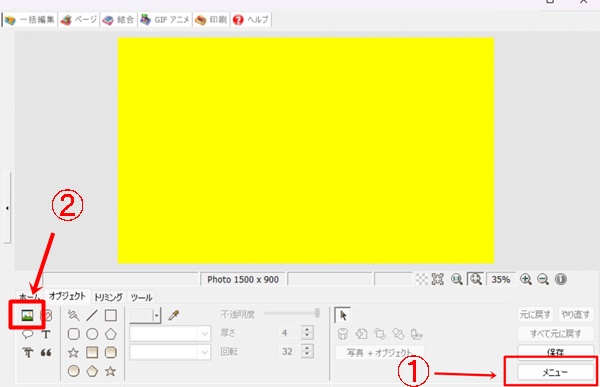Expand the first combo box under color

tap(170, 334)
